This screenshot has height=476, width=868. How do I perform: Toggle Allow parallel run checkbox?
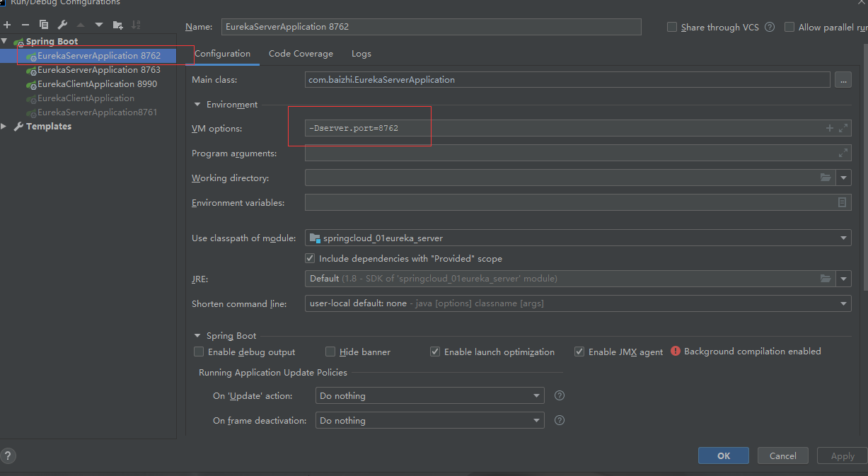click(x=789, y=27)
